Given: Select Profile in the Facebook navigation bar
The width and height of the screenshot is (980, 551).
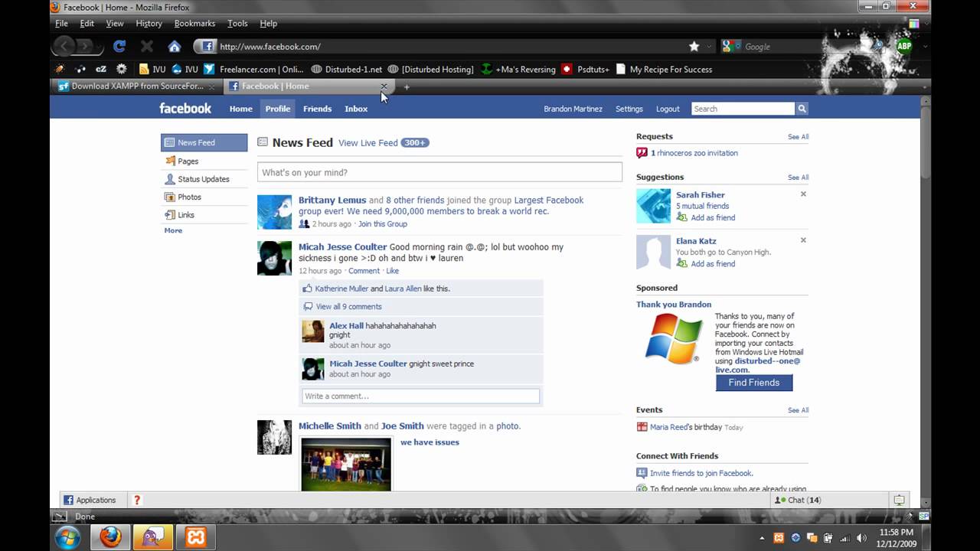Looking at the screenshot, I should point(278,109).
